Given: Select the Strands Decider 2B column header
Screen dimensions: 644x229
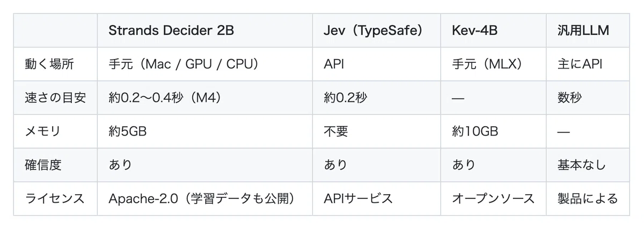Looking at the screenshot, I should coord(171,31).
